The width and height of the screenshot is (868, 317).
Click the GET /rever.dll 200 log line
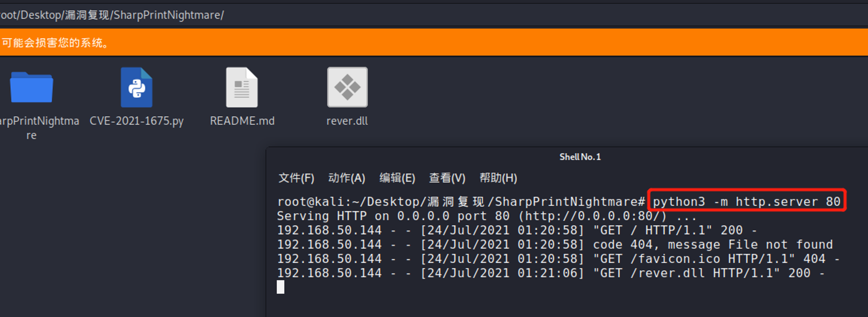coord(551,273)
